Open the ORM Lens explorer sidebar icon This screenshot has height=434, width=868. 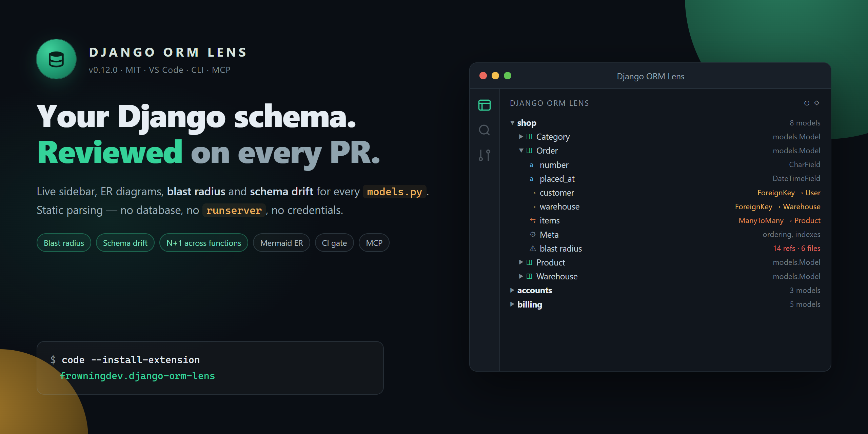coord(484,105)
